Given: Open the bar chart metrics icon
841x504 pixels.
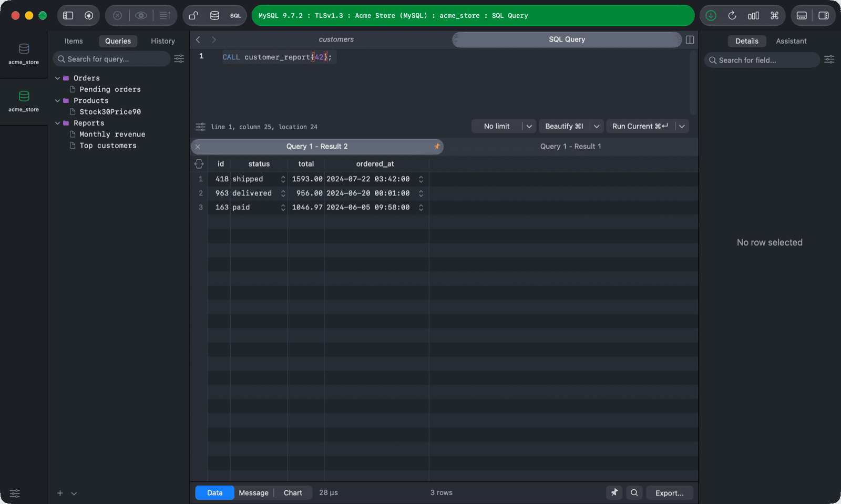Looking at the screenshot, I should 753,16.
